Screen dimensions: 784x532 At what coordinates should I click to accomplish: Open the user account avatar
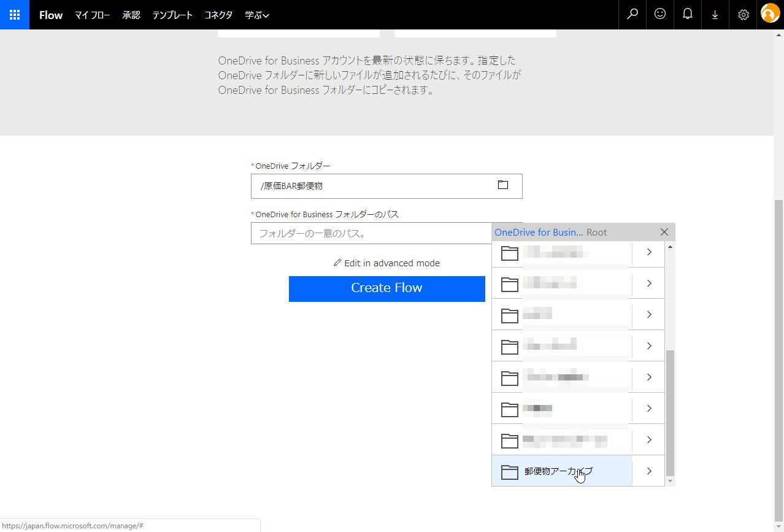click(770, 13)
